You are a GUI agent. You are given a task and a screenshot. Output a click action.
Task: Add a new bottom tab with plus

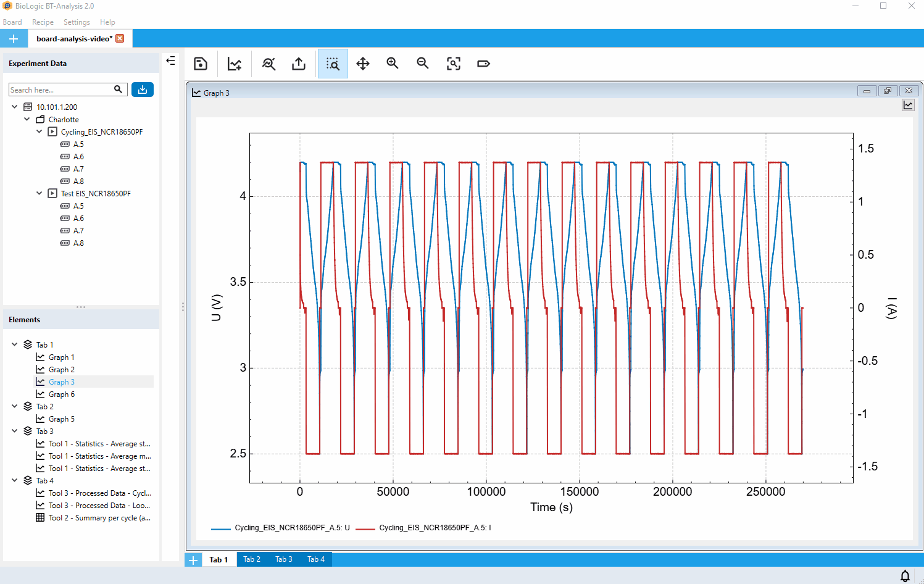[193, 560]
